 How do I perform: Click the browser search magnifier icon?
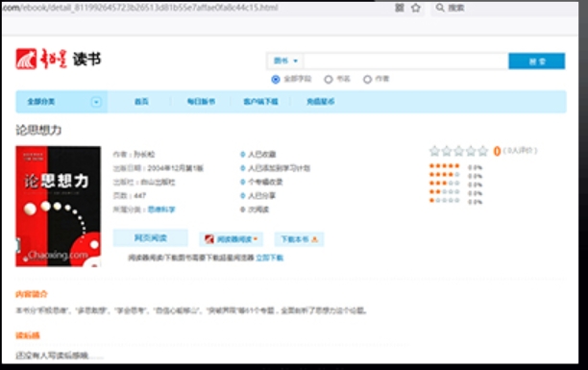pyautogui.click(x=440, y=8)
